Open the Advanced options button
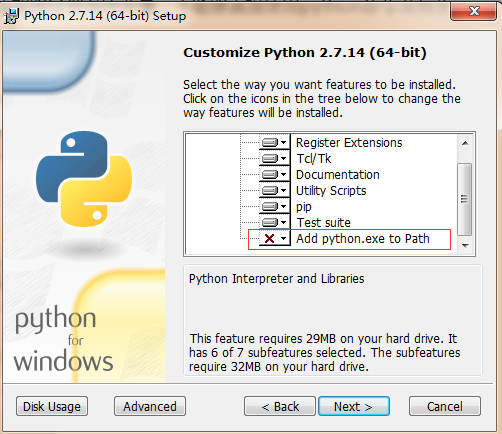Image resolution: width=502 pixels, height=434 pixels. [x=150, y=406]
